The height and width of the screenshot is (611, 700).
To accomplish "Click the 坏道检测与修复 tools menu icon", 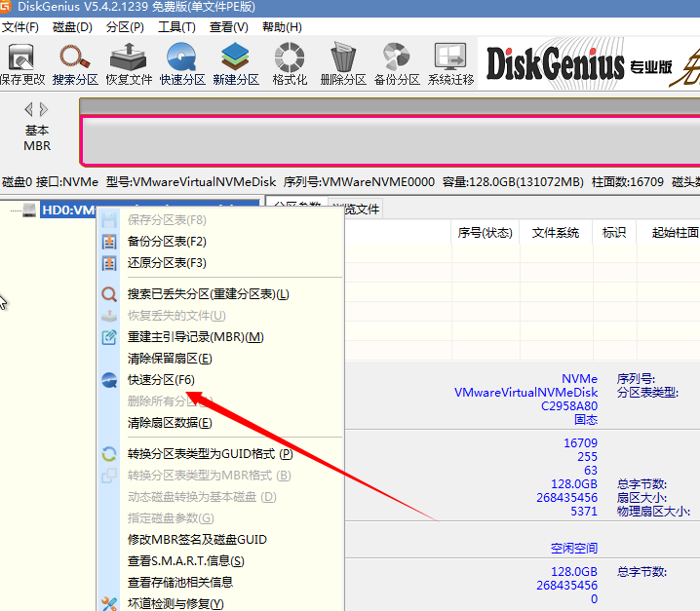I will 109,604.
